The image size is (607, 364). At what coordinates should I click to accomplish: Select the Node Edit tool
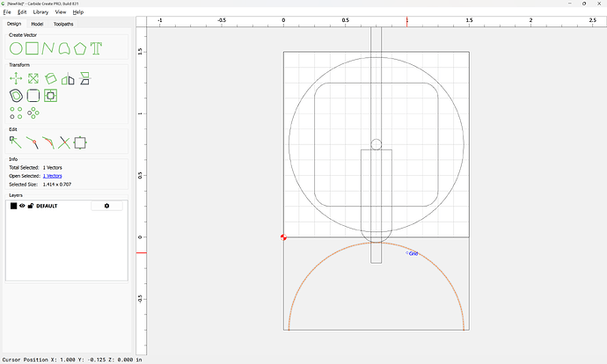coord(16,142)
